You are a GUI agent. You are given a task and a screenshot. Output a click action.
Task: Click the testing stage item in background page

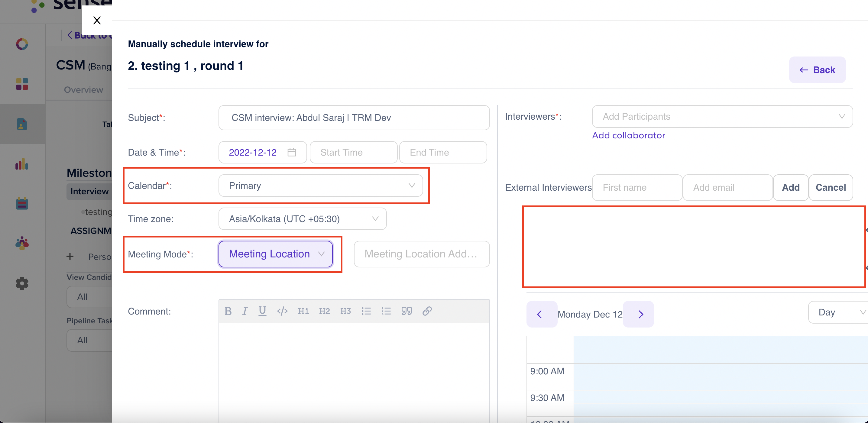coord(98,212)
